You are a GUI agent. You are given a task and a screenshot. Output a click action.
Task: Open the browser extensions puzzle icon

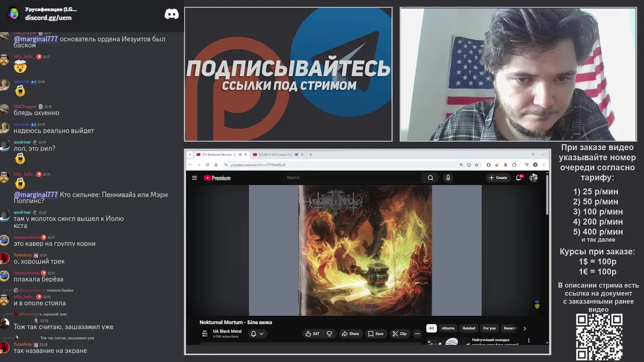point(514,165)
